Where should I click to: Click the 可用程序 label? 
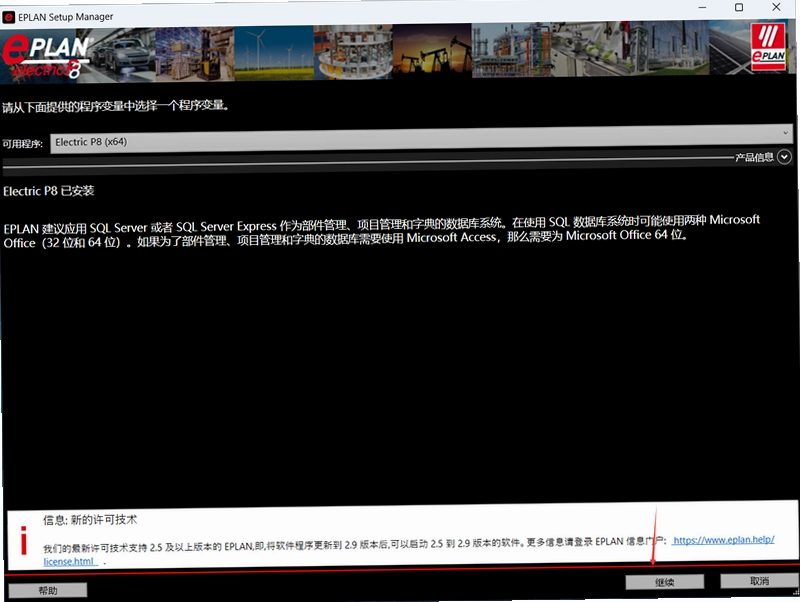pyautogui.click(x=22, y=144)
